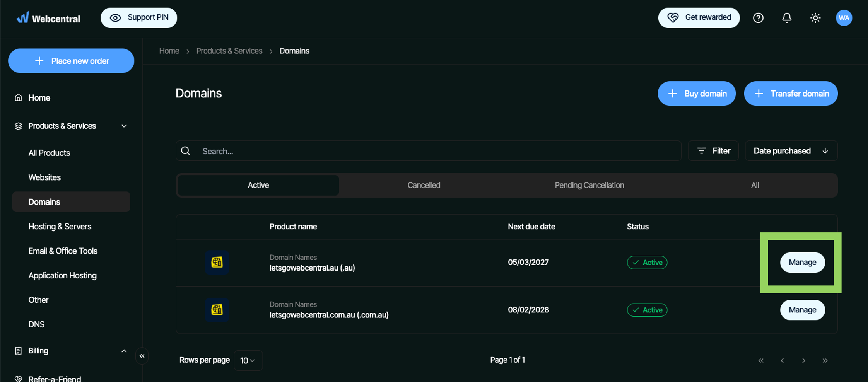Open the Date purchased sort dropdown
The height and width of the screenshot is (382, 868).
pyautogui.click(x=791, y=151)
